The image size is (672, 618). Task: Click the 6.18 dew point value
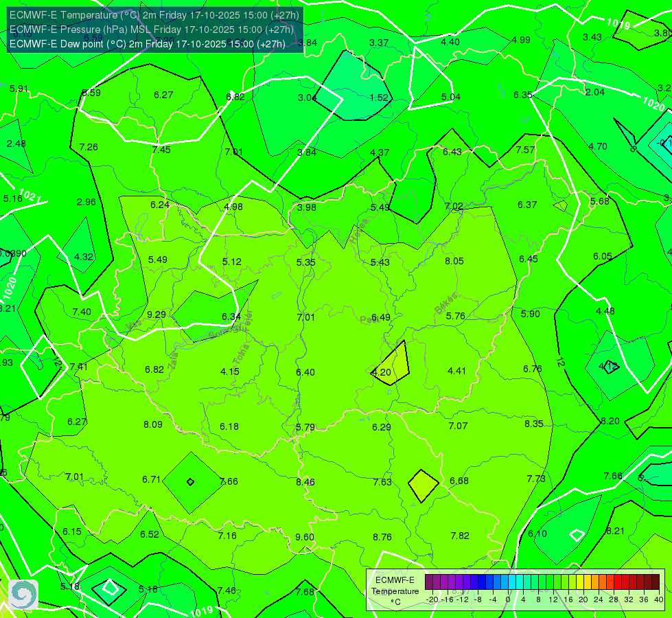229,426
